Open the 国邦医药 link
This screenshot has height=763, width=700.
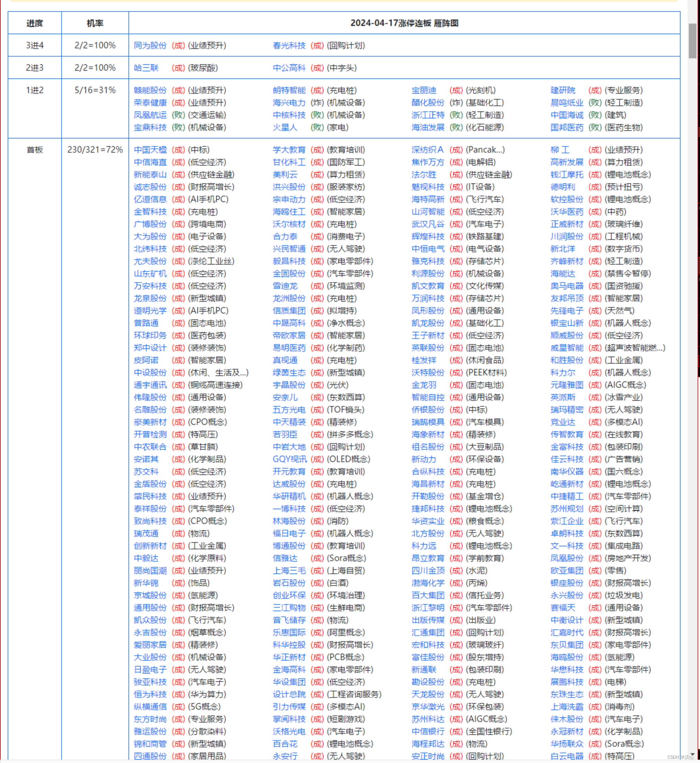[567, 127]
